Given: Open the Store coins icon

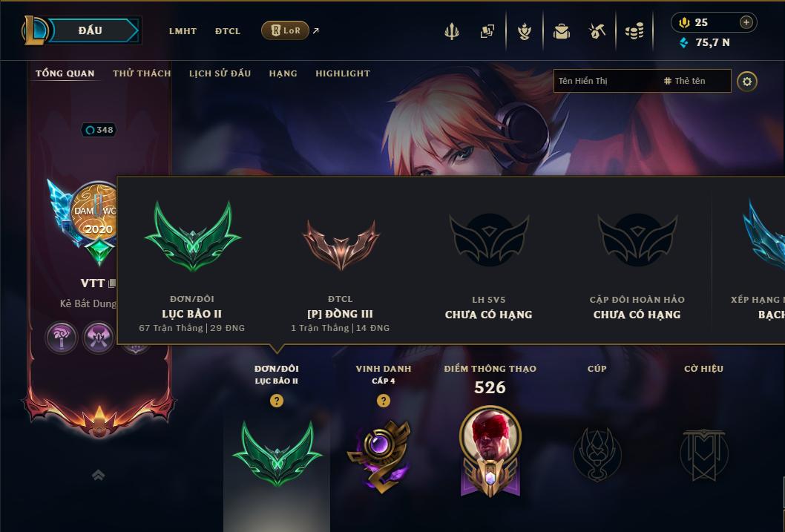Looking at the screenshot, I should 634,31.
